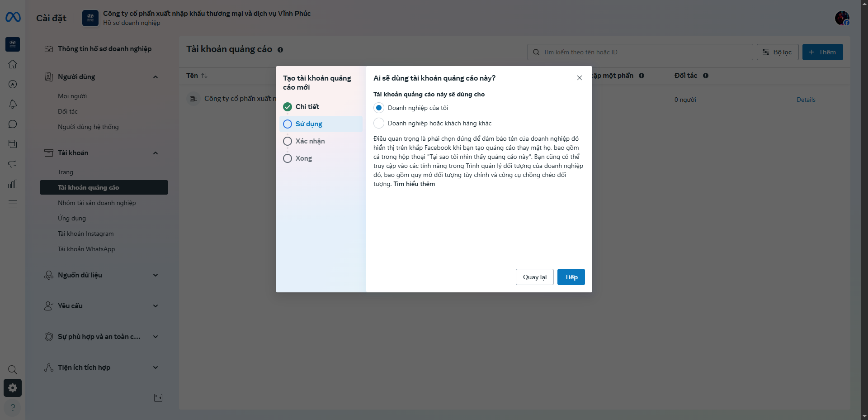
Task: Click the settings gear icon
Action: point(13,388)
